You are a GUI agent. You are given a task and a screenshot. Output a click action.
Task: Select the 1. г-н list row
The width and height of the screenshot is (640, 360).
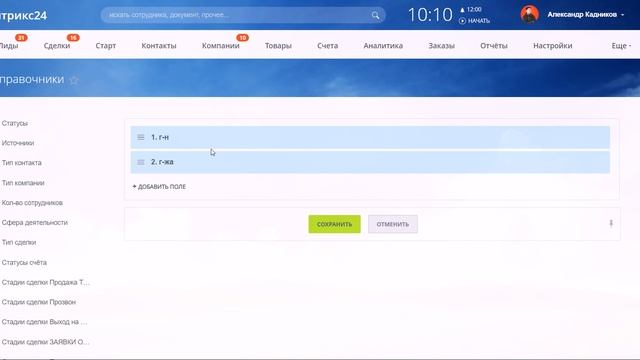pos(370,137)
